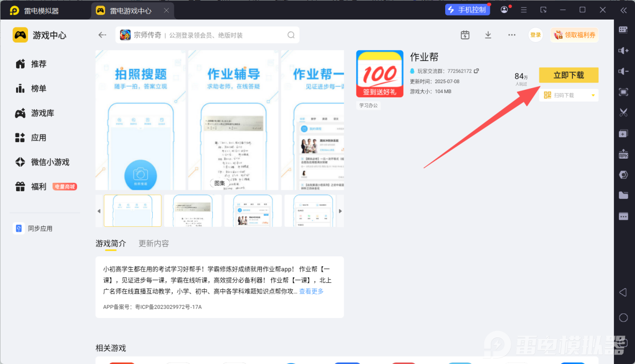The height and width of the screenshot is (364, 635).
Task: Switch to the 游戏简介 tab
Action: point(111,243)
